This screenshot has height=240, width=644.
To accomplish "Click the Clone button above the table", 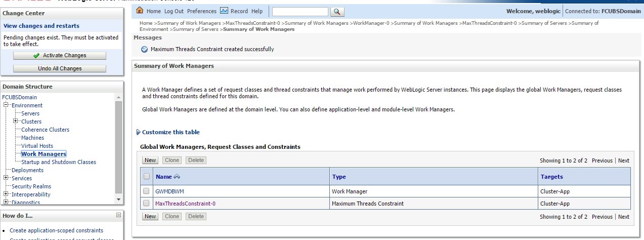I will click(172, 160).
